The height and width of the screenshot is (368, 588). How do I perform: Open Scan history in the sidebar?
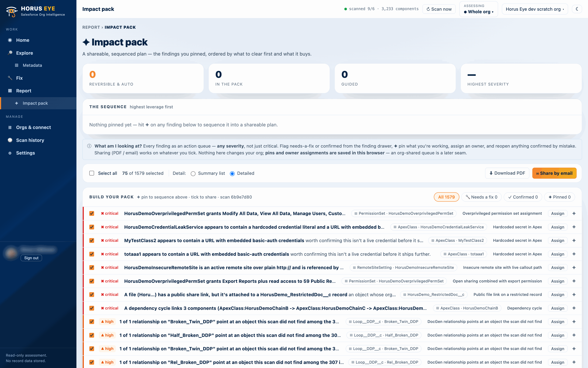[38, 140]
